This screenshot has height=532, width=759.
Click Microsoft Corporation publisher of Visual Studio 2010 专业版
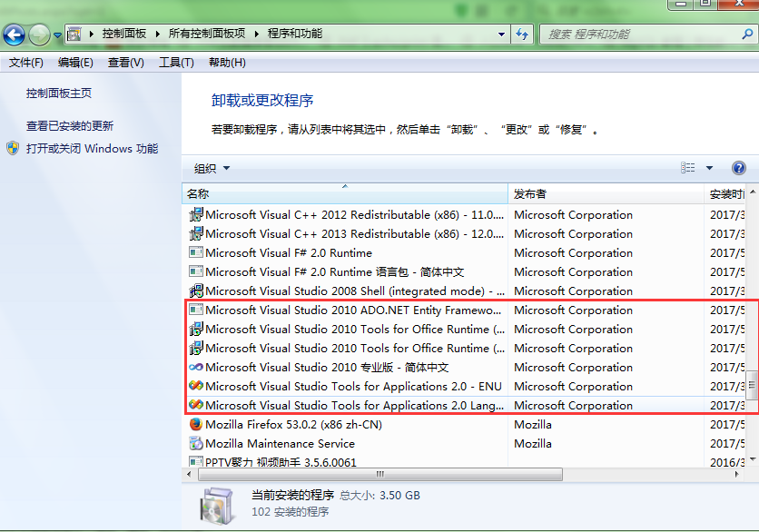point(573,368)
